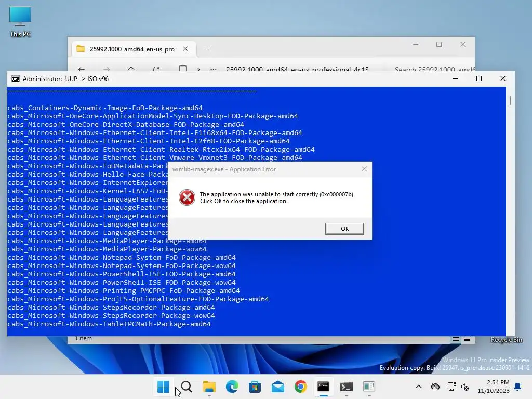Close the wimlib-imagex.exe error dialog
Viewport: 532px width, 399px height.
pyautogui.click(x=364, y=169)
